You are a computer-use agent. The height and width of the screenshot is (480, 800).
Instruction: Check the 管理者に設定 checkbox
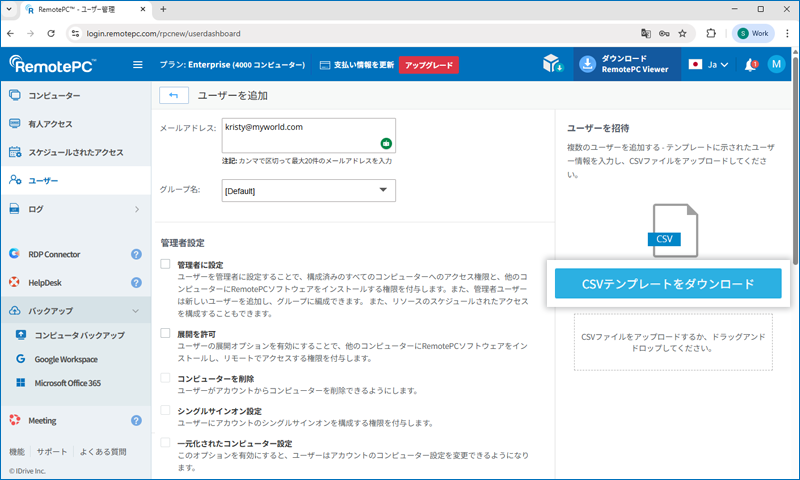pos(165,264)
